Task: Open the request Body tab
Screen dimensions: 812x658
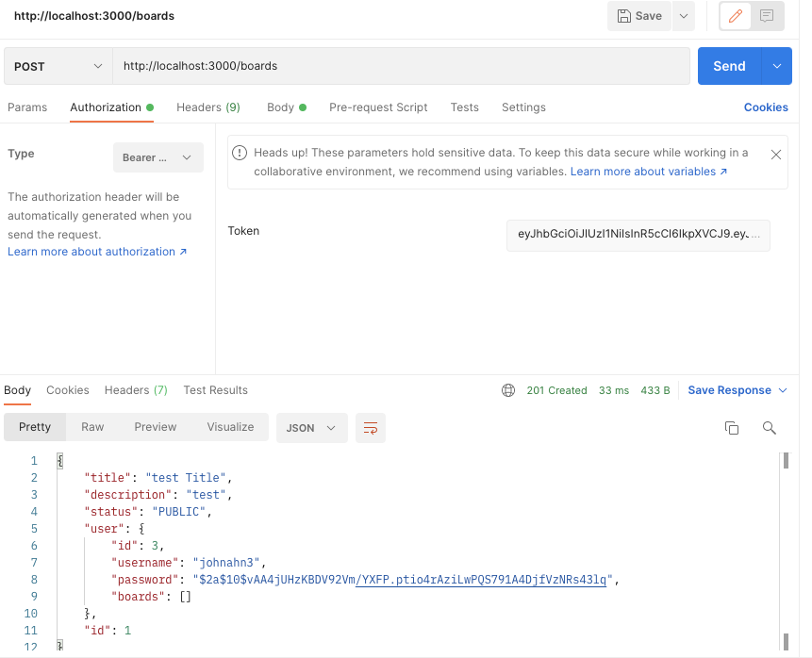Action: [x=287, y=107]
